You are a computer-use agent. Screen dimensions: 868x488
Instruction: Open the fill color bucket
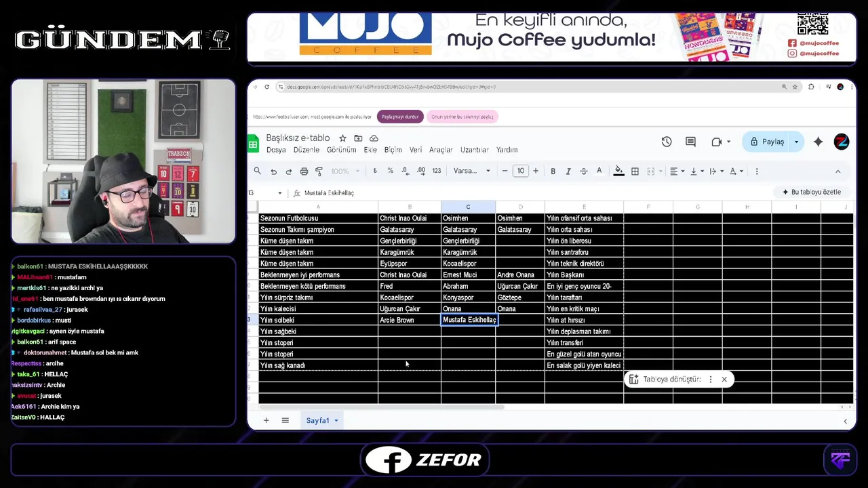pyautogui.click(x=618, y=171)
